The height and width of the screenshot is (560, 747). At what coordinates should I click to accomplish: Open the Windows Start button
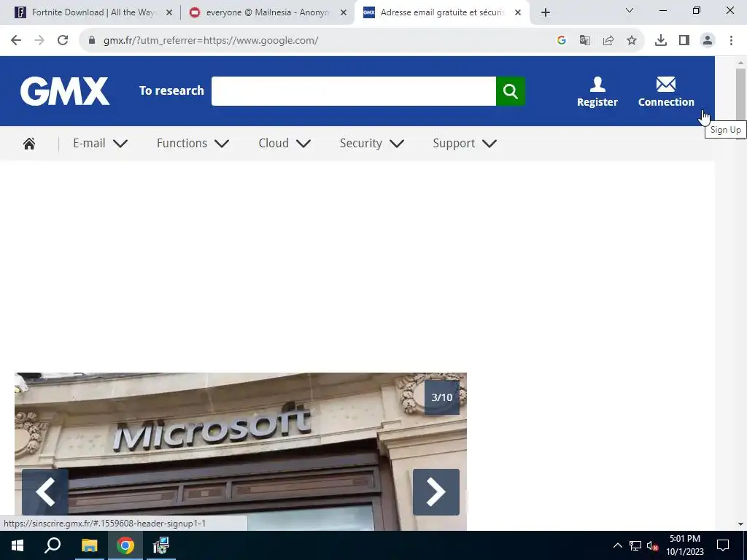pos(18,545)
